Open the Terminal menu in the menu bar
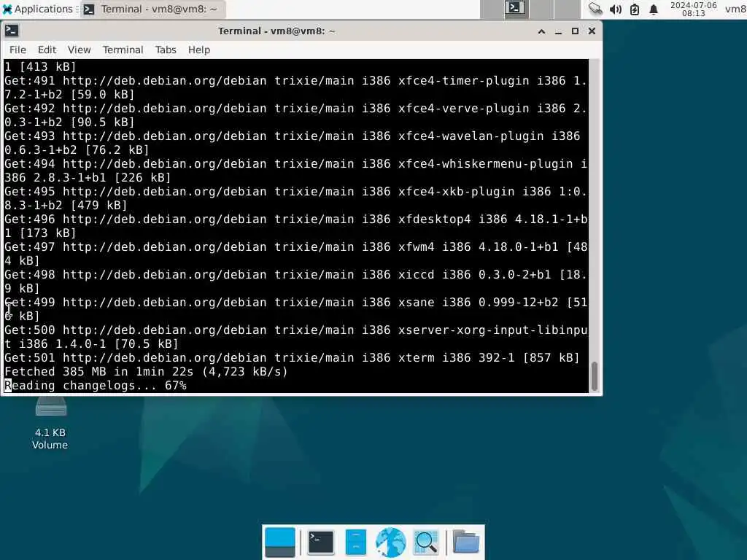The width and height of the screenshot is (747, 560). [123, 50]
